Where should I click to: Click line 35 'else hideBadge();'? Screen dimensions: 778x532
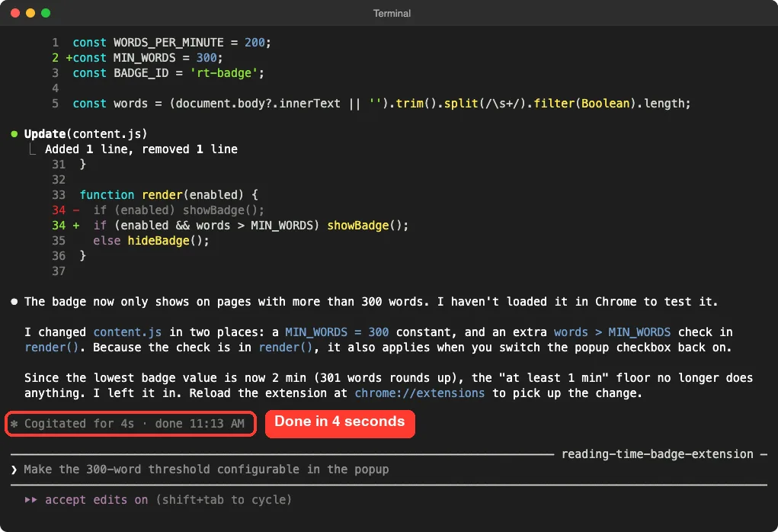point(151,241)
